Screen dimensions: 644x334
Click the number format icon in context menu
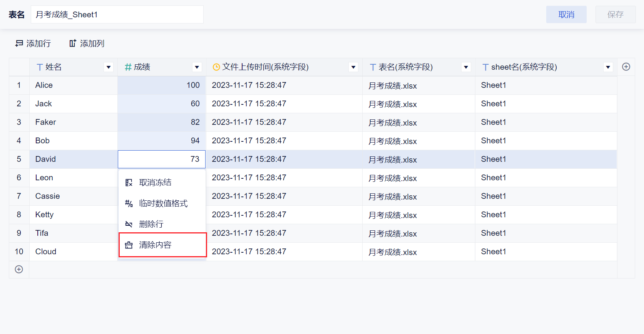point(129,203)
